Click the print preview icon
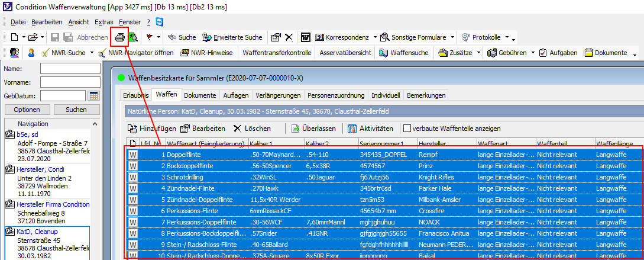Viewport: 644px width, 260px height. tap(133, 37)
